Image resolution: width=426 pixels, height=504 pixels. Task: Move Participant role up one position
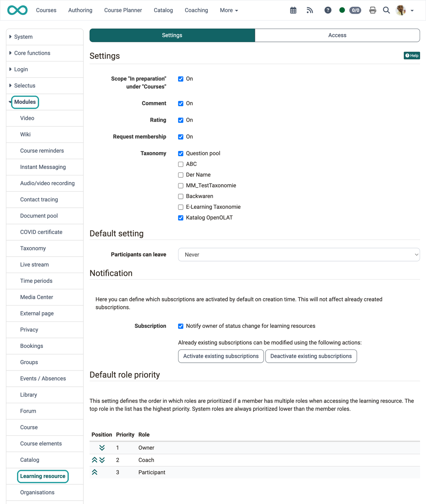pyautogui.click(x=94, y=472)
